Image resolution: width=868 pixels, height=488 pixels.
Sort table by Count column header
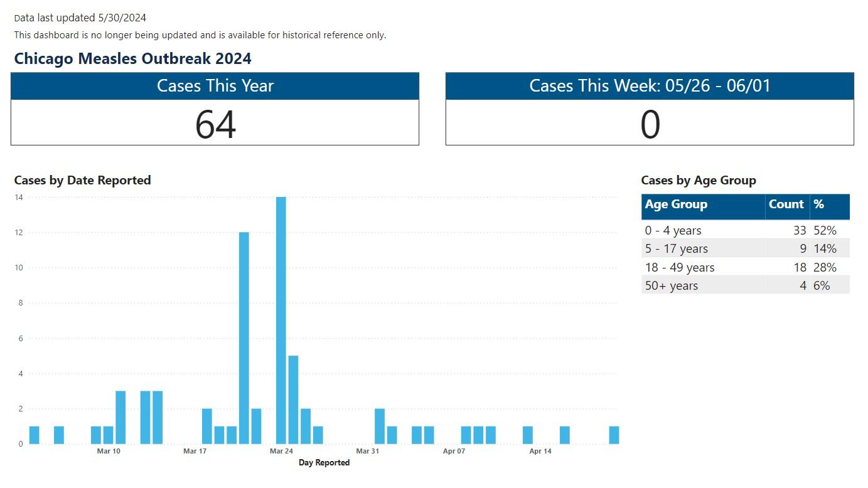786,204
